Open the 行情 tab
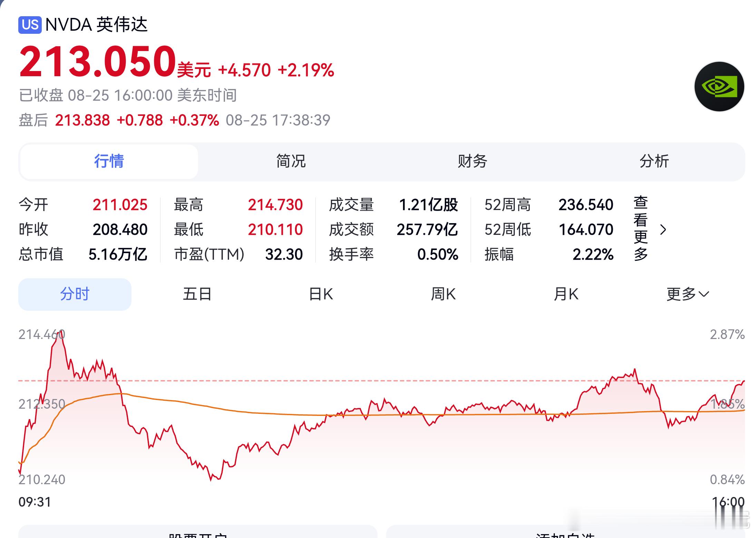Screen dimensions: 756x538 (x=109, y=161)
